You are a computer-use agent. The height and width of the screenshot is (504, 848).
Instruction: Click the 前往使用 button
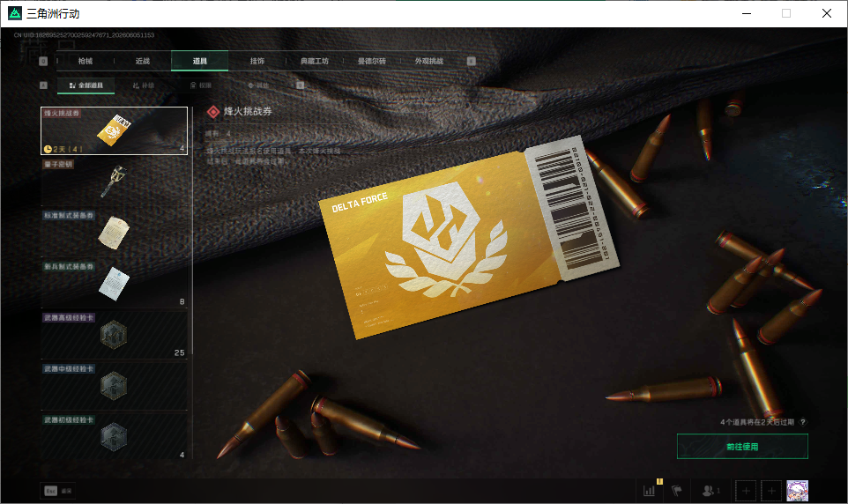(x=742, y=447)
